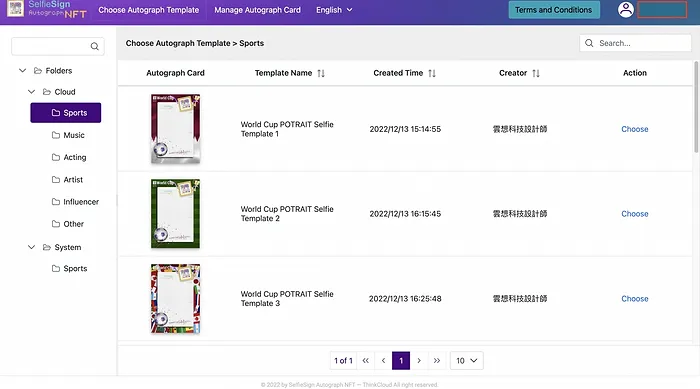
Task: Select the Music folder
Action: (68, 135)
